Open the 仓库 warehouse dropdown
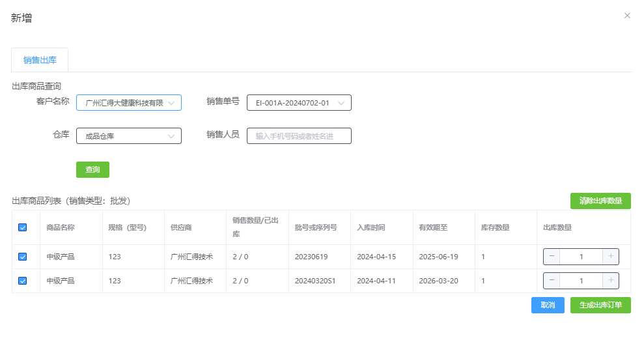This screenshot has width=644, height=342. click(x=128, y=135)
